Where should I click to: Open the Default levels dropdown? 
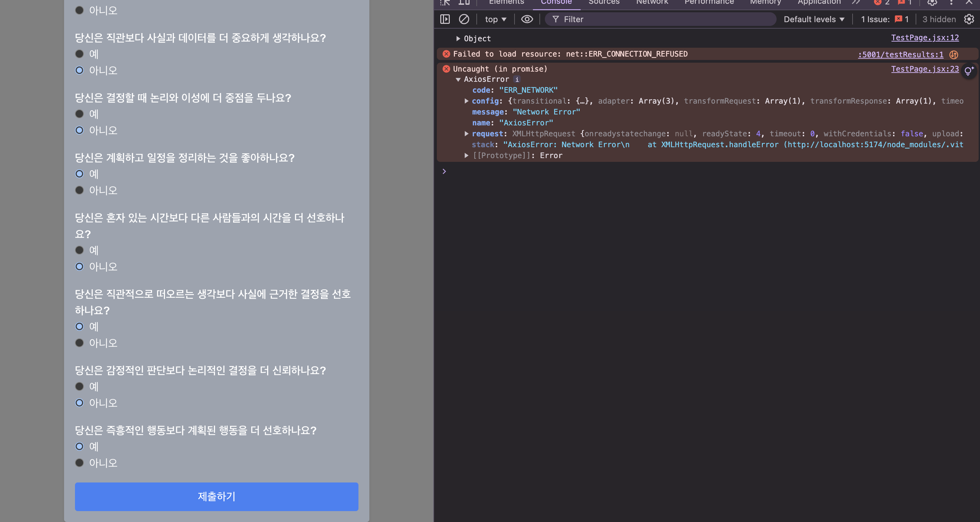tap(814, 19)
